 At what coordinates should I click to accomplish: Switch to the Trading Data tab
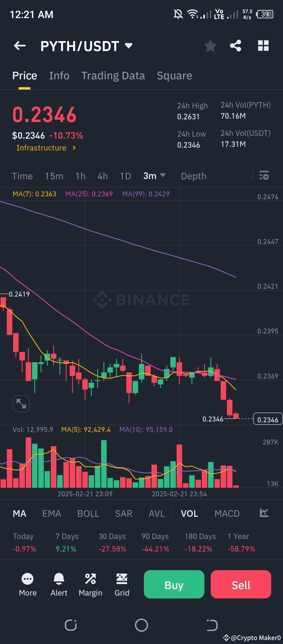pyautogui.click(x=113, y=75)
